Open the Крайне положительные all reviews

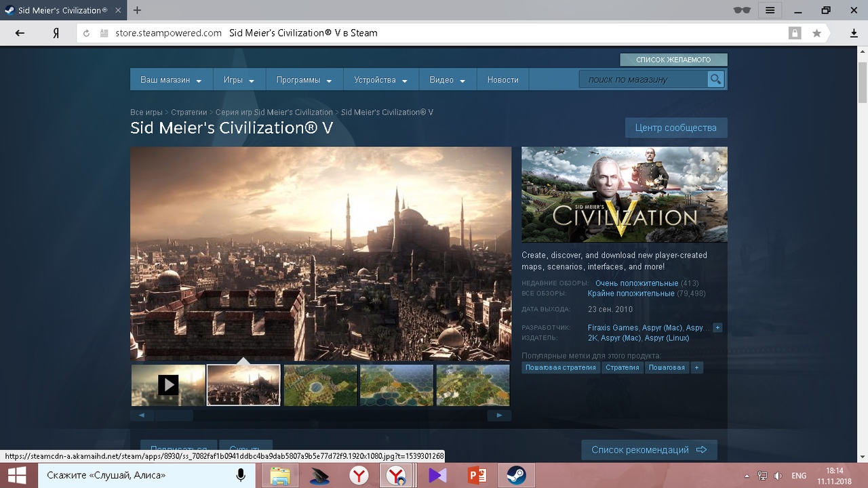click(x=631, y=293)
